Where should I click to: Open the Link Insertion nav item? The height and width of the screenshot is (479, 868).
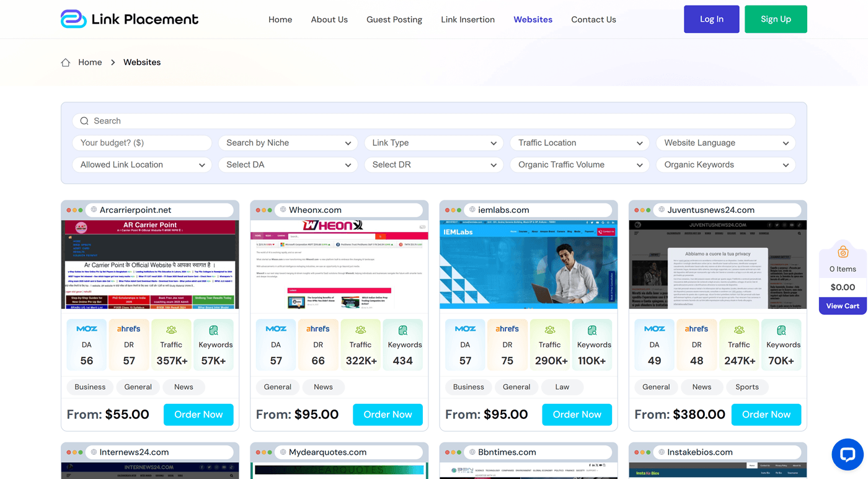click(467, 19)
